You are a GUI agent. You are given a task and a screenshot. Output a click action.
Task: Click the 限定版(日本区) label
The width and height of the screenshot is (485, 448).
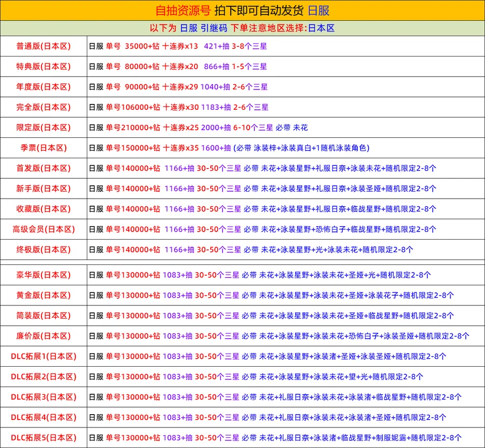[43, 128]
